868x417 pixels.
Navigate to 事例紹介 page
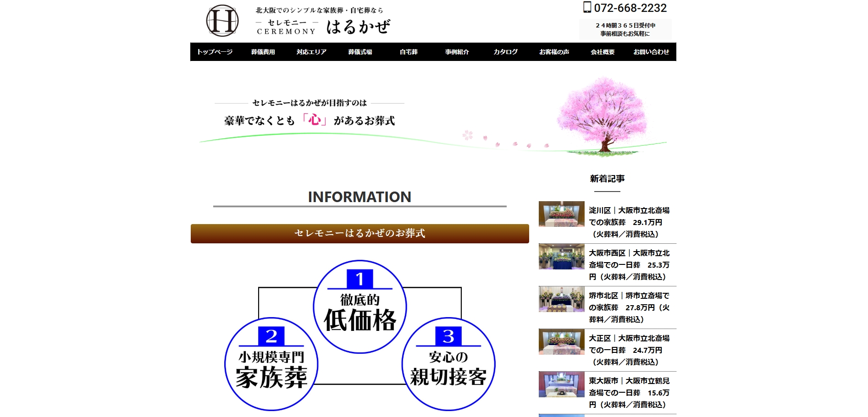point(457,52)
